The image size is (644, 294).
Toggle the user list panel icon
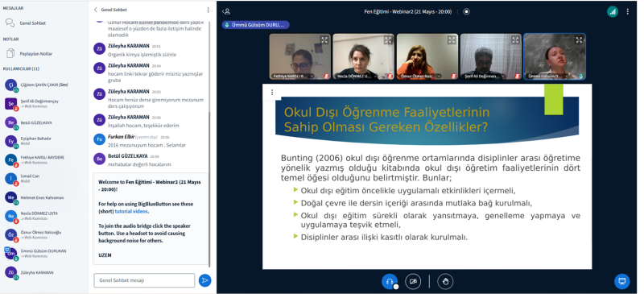(x=226, y=11)
